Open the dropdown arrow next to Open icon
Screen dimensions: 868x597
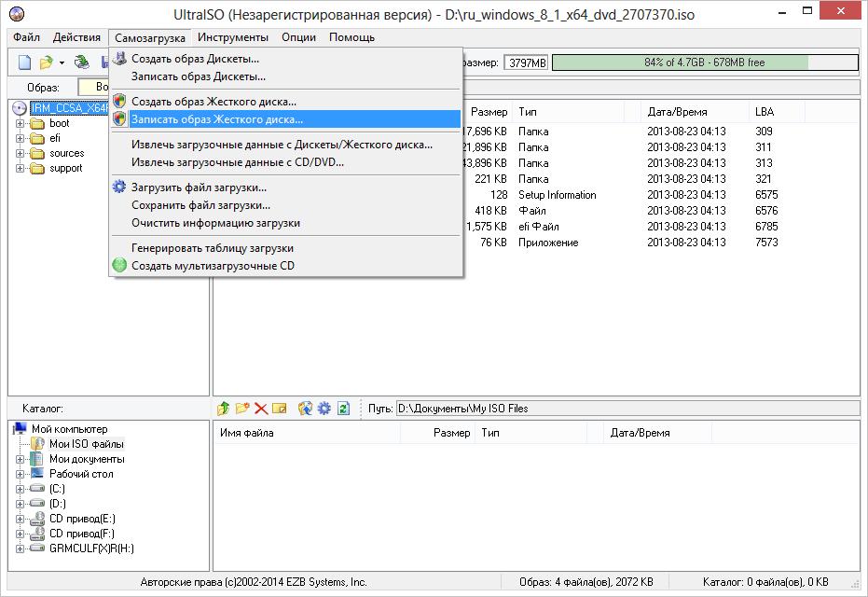62,63
